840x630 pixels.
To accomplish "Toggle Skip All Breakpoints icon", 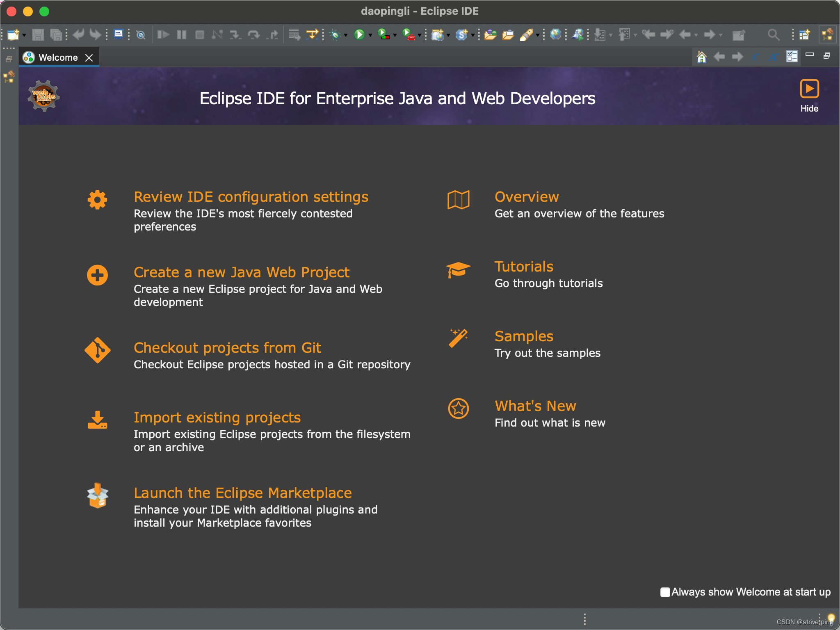I will tap(141, 35).
